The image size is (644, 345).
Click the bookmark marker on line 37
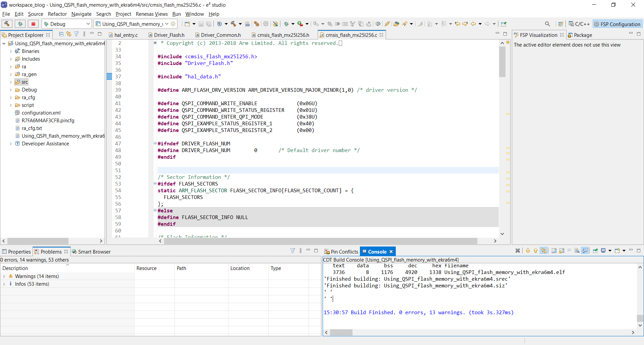(109, 76)
